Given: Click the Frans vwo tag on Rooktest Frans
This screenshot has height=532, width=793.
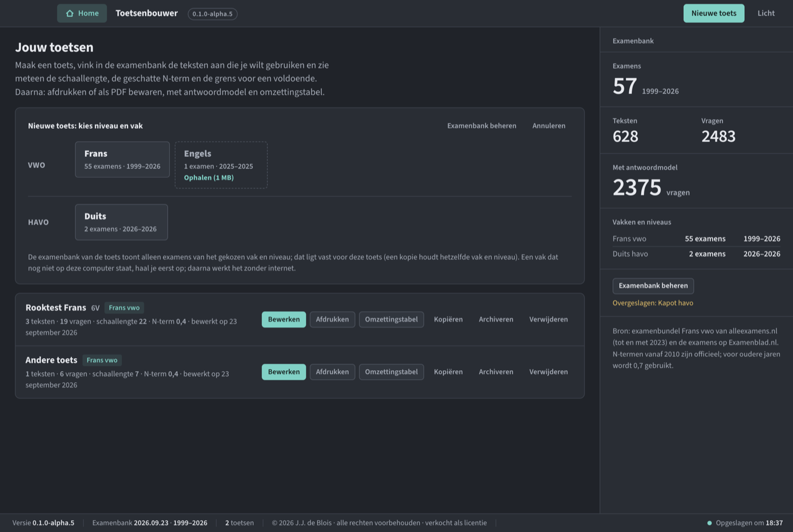Looking at the screenshot, I should [x=124, y=308].
